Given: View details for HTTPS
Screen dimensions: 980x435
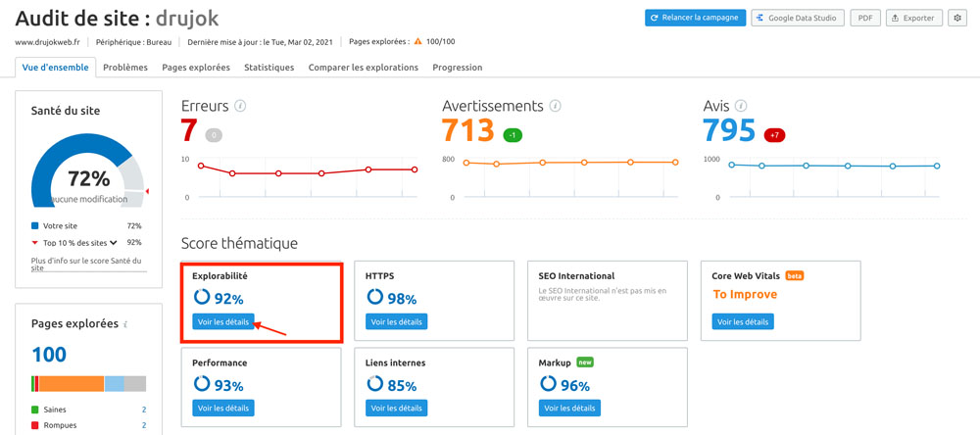Looking at the screenshot, I should coord(396,322).
